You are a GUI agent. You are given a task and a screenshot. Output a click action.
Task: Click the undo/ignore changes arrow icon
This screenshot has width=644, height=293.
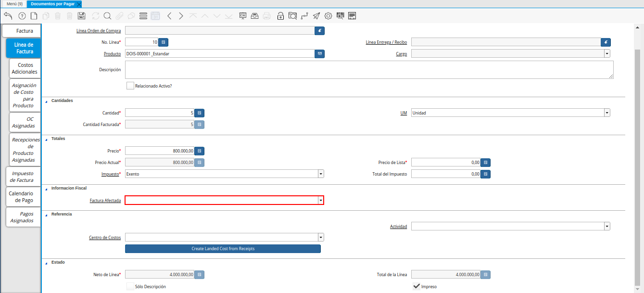click(8, 16)
